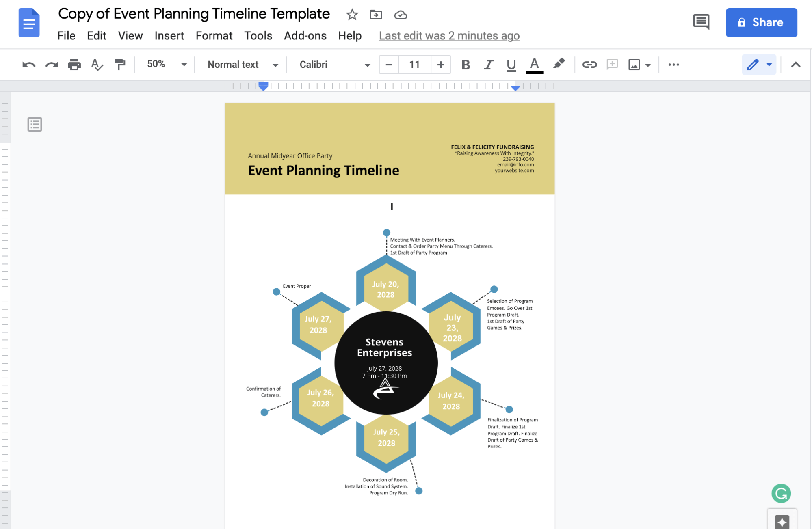Viewport: 812px width, 529px height.
Task: Undo the last action
Action: click(x=28, y=64)
